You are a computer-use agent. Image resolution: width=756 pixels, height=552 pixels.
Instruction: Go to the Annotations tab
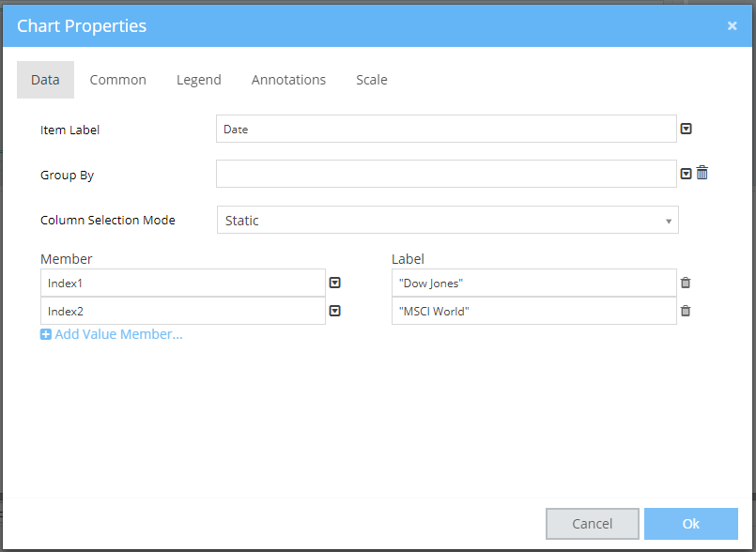pos(288,80)
